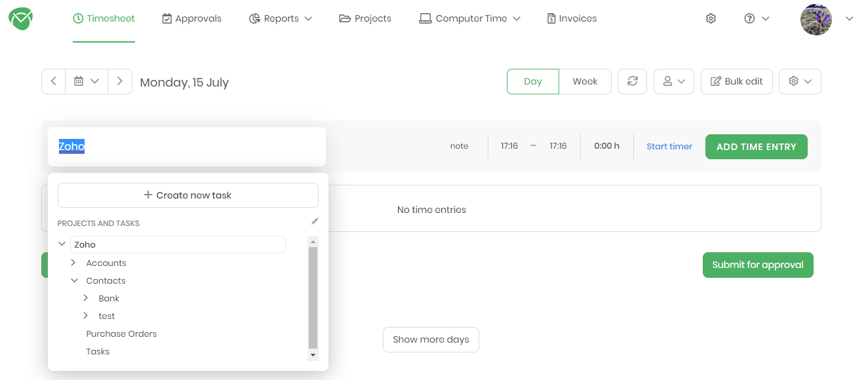The width and height of the screenshot is (868, 380).
Task: Click the Monday, 15 July date heading
Action: (x=184, y=83)
